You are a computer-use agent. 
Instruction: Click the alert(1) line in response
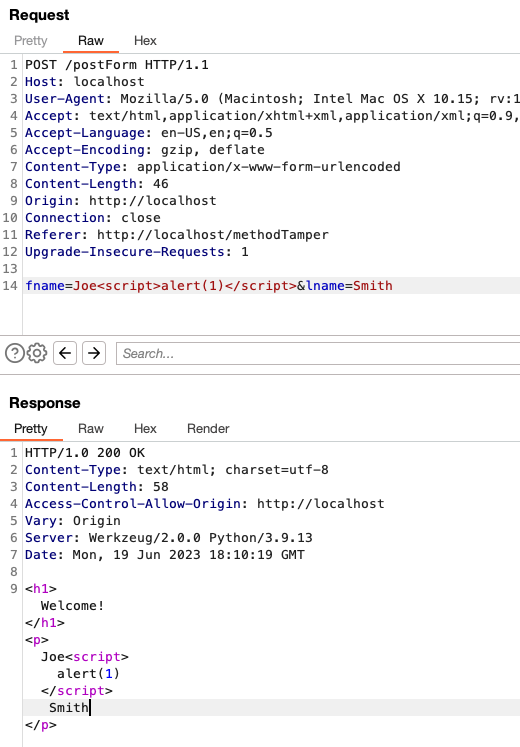[88, 674]
